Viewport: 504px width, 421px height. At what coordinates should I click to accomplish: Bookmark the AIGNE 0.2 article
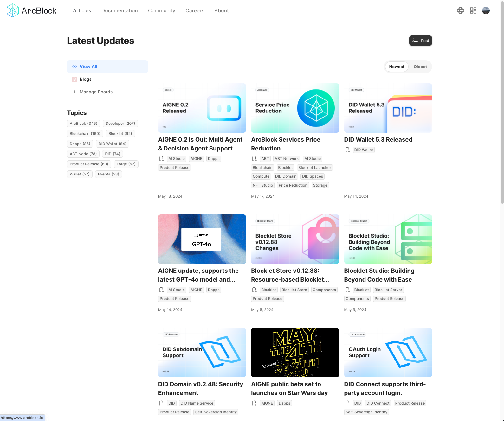click(x=161, y=159)
